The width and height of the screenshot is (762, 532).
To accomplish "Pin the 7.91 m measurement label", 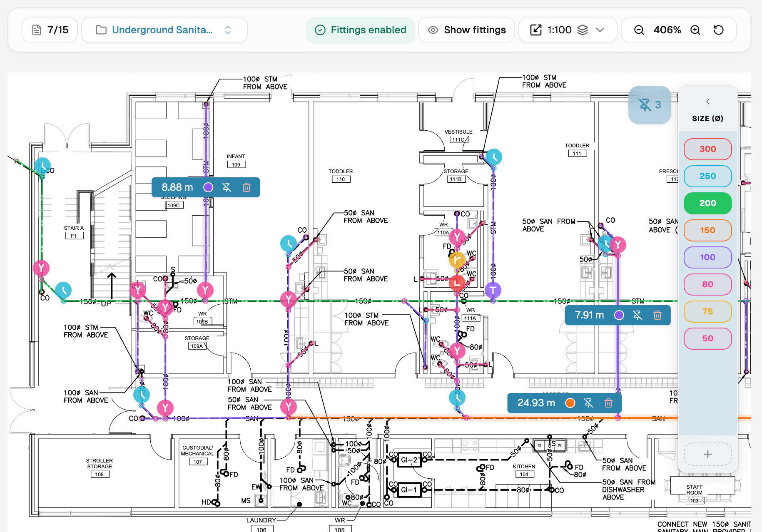I will pos(637,315).
